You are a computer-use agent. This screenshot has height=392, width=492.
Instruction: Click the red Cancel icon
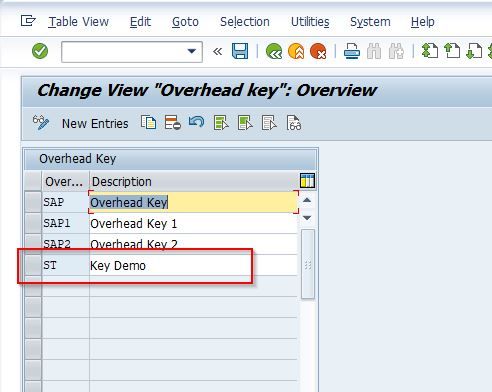318,51
